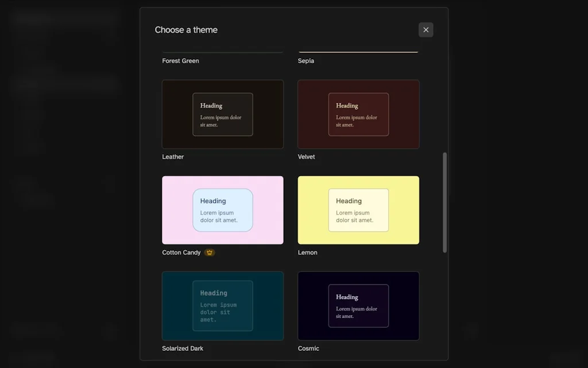588x368 pixels.
Task: Click the Lemon theme name text
Action: coord(308,252)
